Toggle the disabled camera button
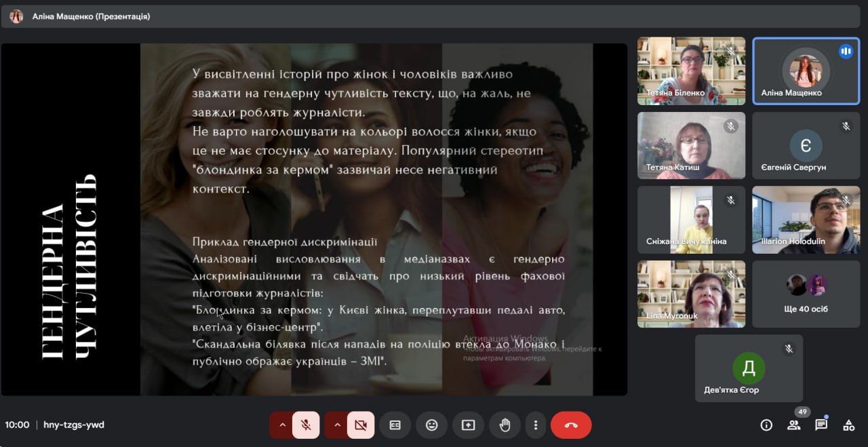Viewport: 868px width, 447px height. (361, 425)
